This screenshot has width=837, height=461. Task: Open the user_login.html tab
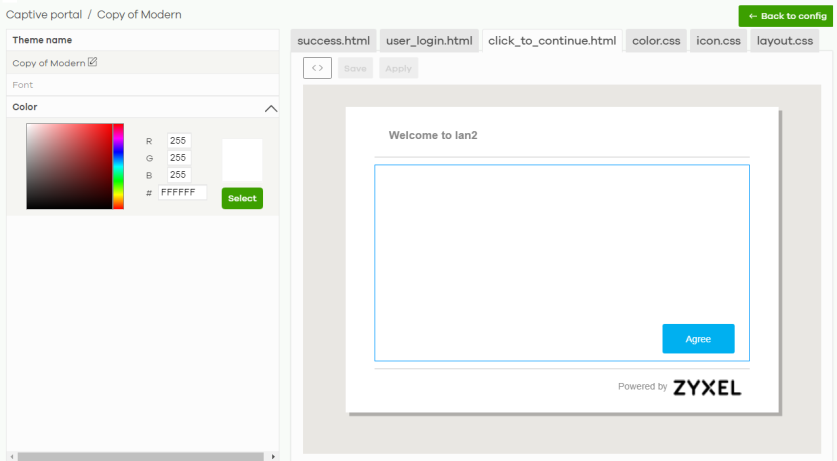click(429, 41)
